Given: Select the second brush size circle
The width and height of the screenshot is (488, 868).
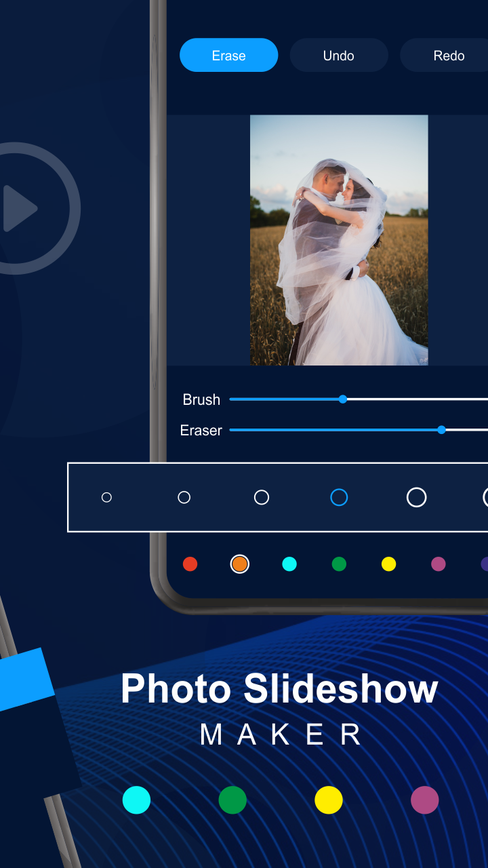Looking at the screenshot, I should [184, 497].
